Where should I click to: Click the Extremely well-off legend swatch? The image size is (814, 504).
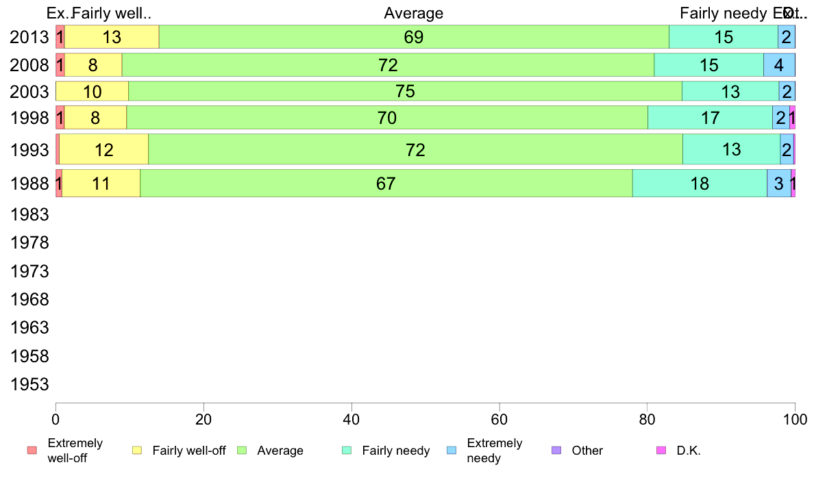point(32,451)
